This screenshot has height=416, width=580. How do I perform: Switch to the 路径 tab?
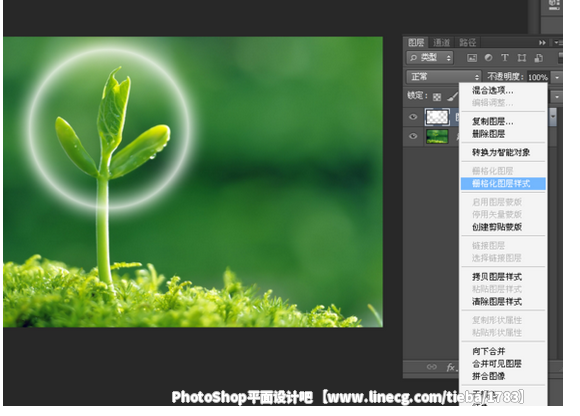467,43
